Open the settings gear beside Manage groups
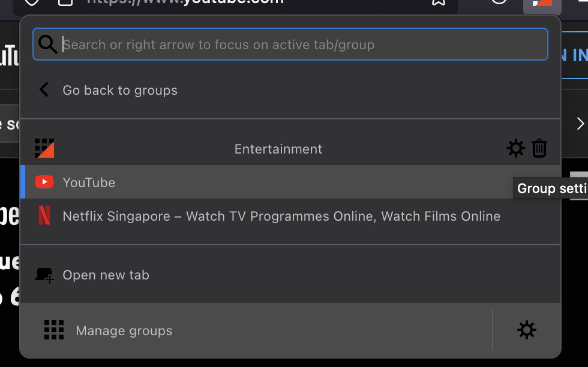The height and width of the screenshot is (367, 588). 527,330
